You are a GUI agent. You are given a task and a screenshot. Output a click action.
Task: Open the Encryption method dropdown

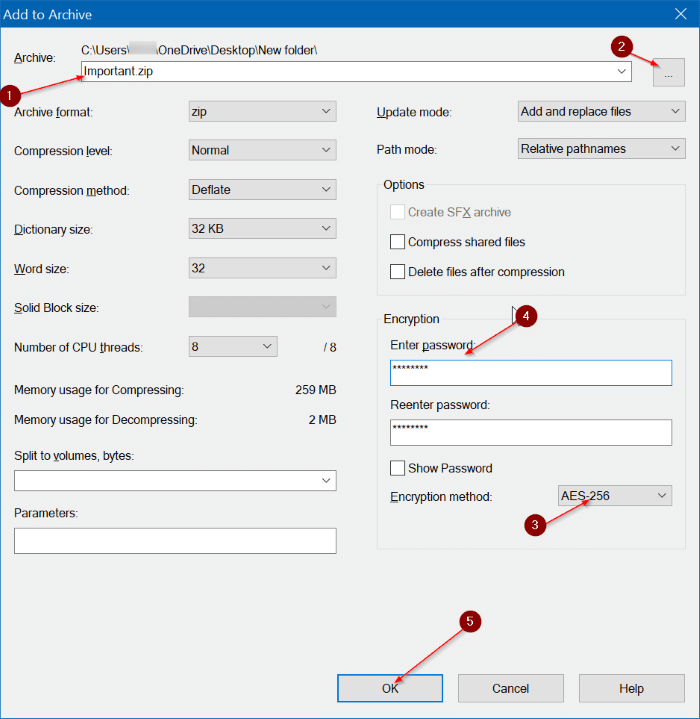[615, 496]
